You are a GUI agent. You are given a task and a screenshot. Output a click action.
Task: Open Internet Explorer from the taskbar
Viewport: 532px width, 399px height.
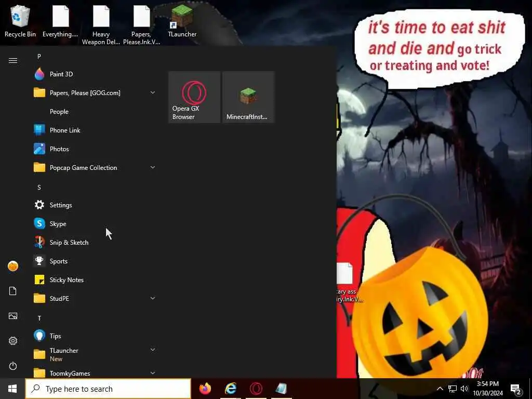pos(231,389)
